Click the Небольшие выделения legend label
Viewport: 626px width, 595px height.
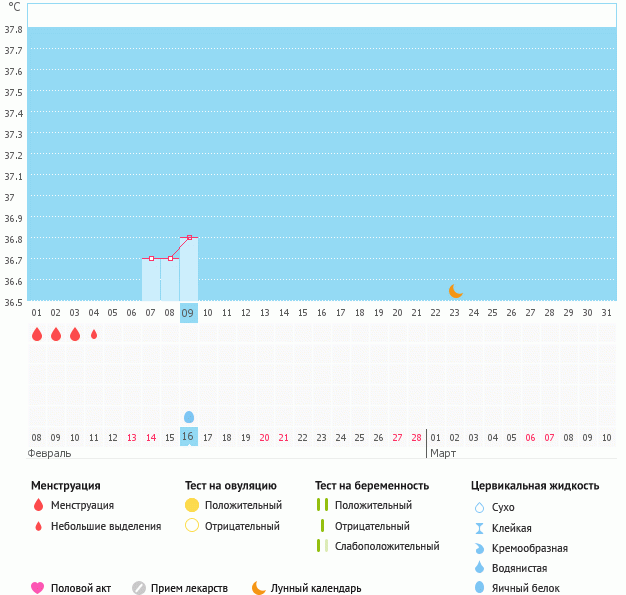point(106,526)
